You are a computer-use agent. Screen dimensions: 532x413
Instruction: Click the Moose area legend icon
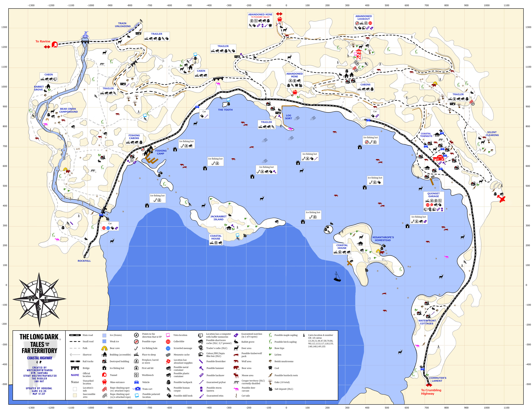click(236, 375)
